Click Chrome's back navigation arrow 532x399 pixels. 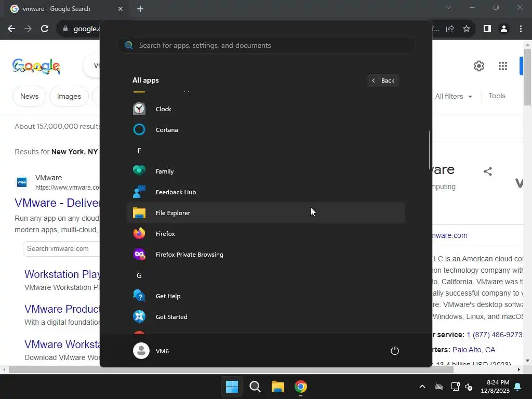pos(11,29)
